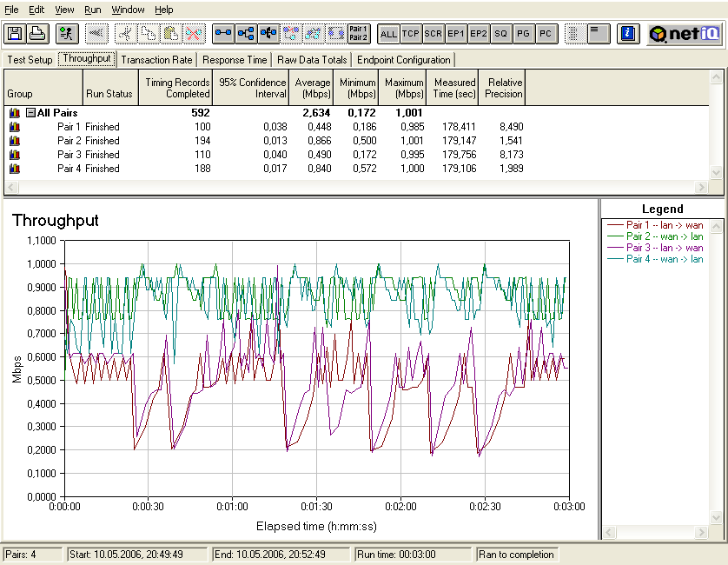Click the Add Multicast Group toolbar icon
Viewport: 728px width, 565px height.
(247, 34)
